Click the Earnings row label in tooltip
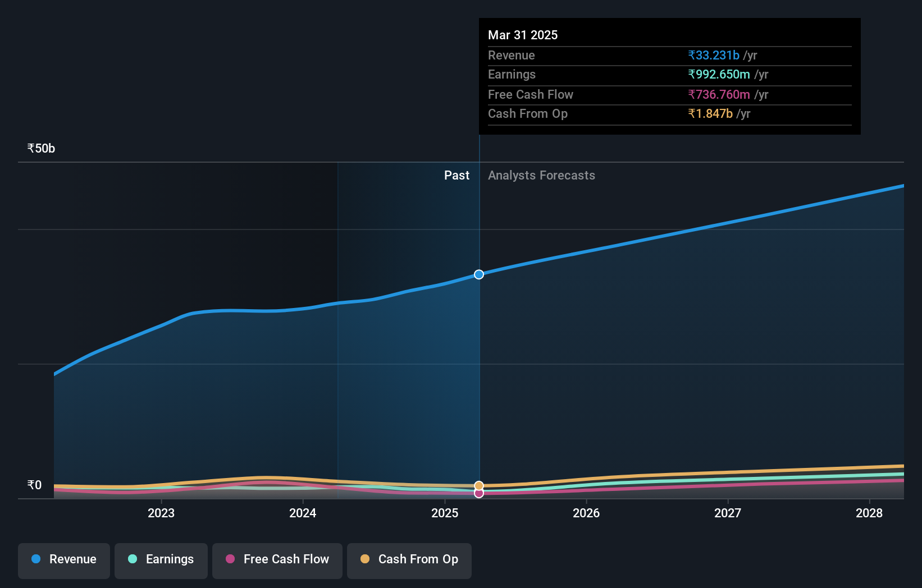Viewport: 922px width, 588px height. [512, 74]
